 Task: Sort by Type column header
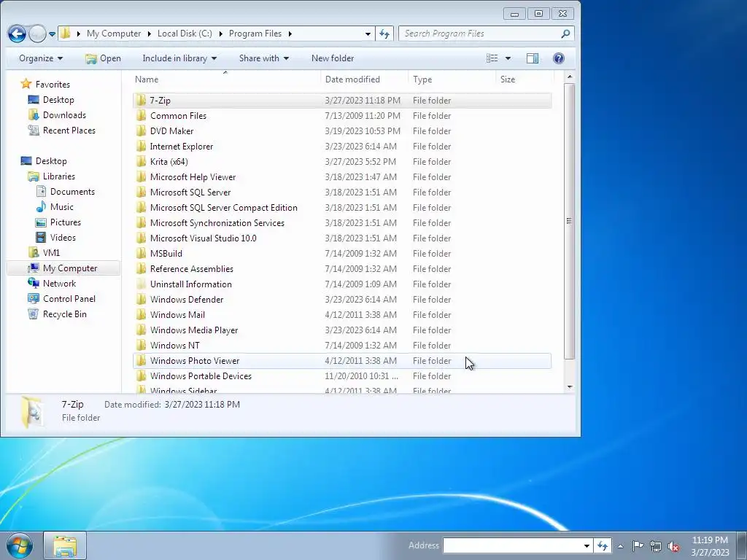452,79
